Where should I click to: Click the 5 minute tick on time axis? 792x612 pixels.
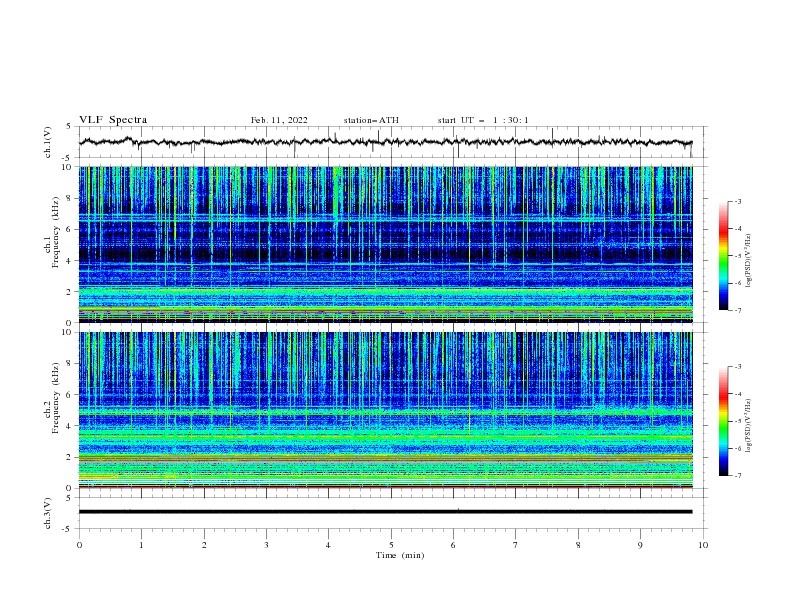coord(391,545)
